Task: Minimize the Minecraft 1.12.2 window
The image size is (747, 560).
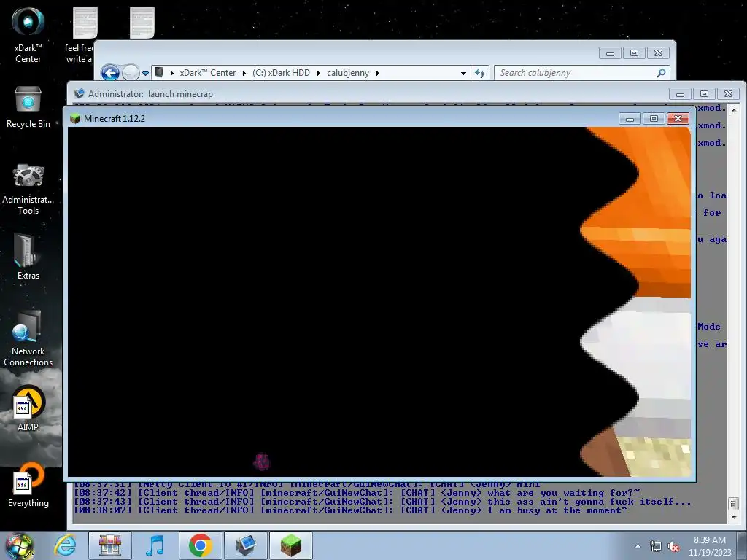Action: [630, 119]
